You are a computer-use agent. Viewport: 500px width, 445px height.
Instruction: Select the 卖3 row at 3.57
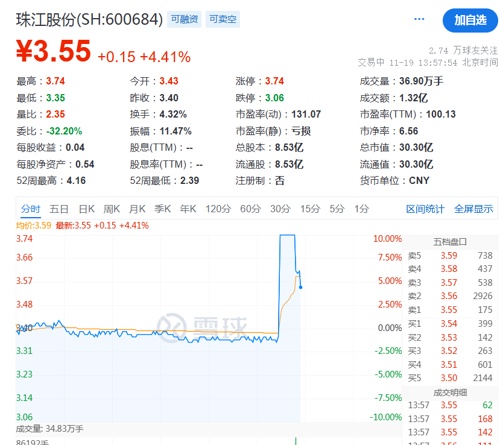click(x=450, y=283)
